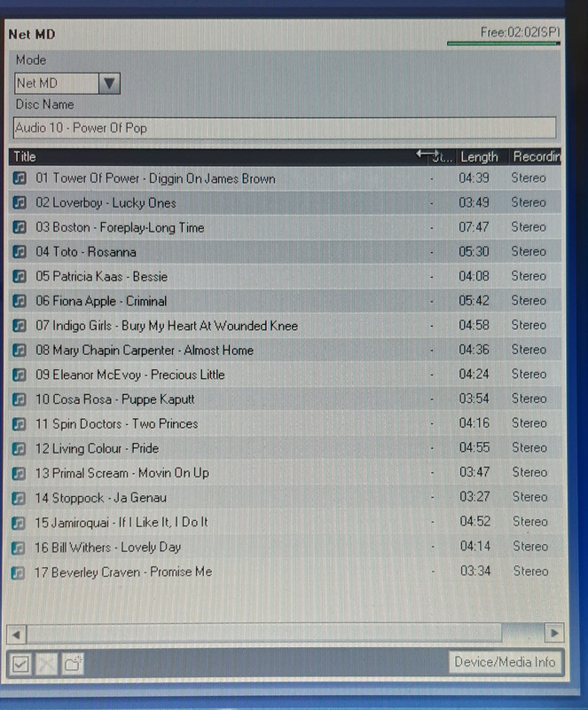
Task: Click Stereo in the 01 Tower Of Power row
Action: point(529,177)
